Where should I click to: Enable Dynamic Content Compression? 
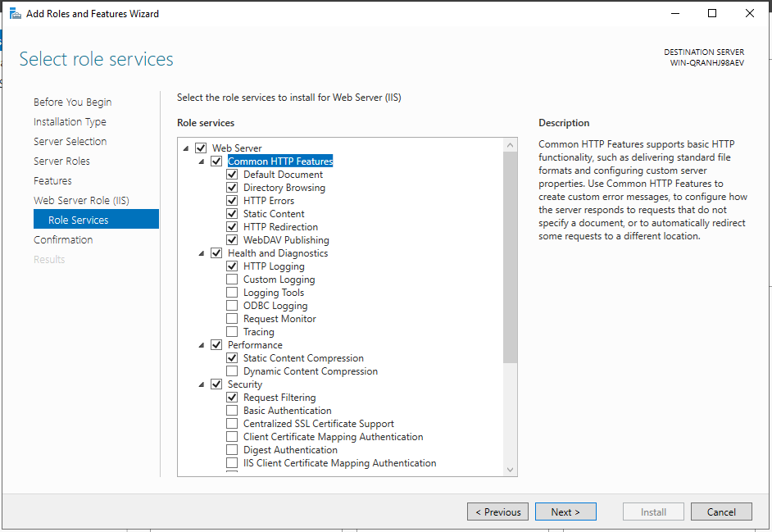click(x=232, y=371)
